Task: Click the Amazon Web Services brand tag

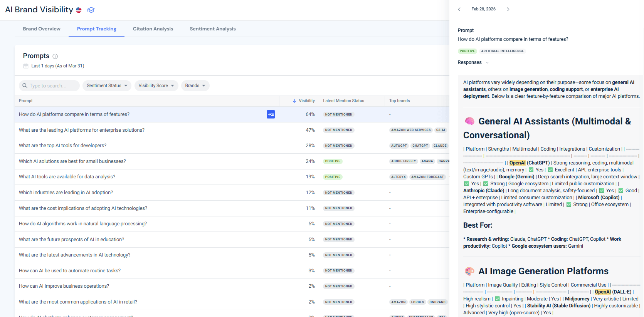Action: click(x=411, y=130)
